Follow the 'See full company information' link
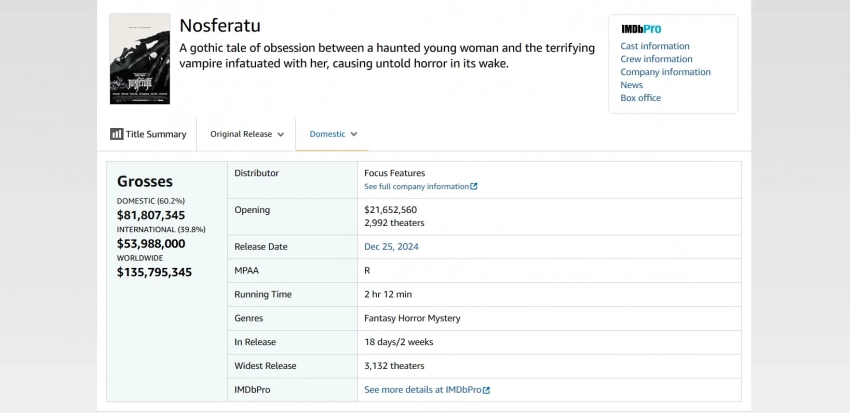The height and width of the screenshot is (413, 850). [416, 187]
